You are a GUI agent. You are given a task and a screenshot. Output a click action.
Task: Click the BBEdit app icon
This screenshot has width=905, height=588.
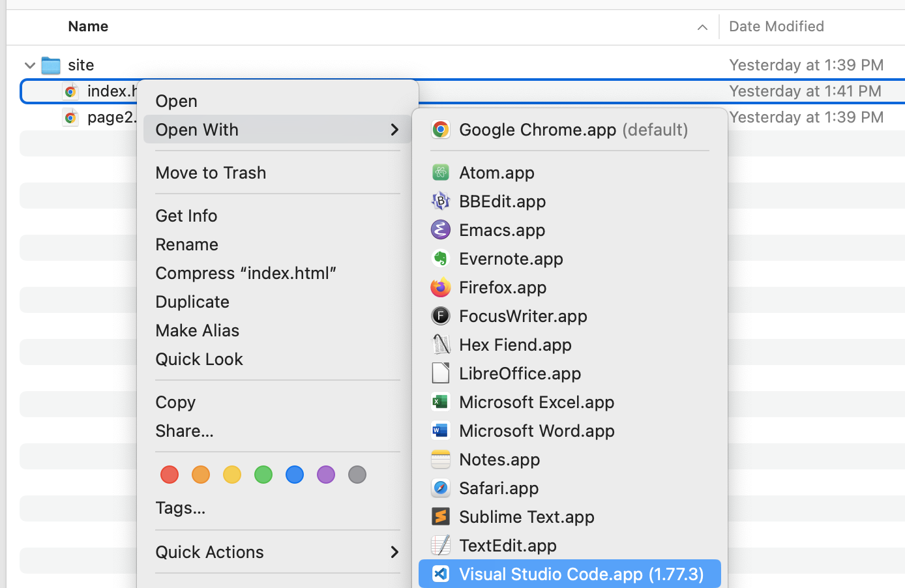coord(441,201)
